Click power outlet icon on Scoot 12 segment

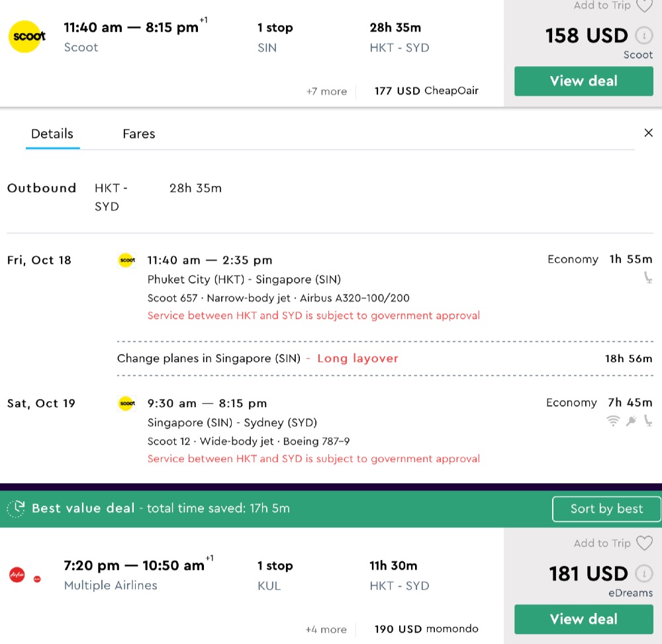(x=632, y=420)
